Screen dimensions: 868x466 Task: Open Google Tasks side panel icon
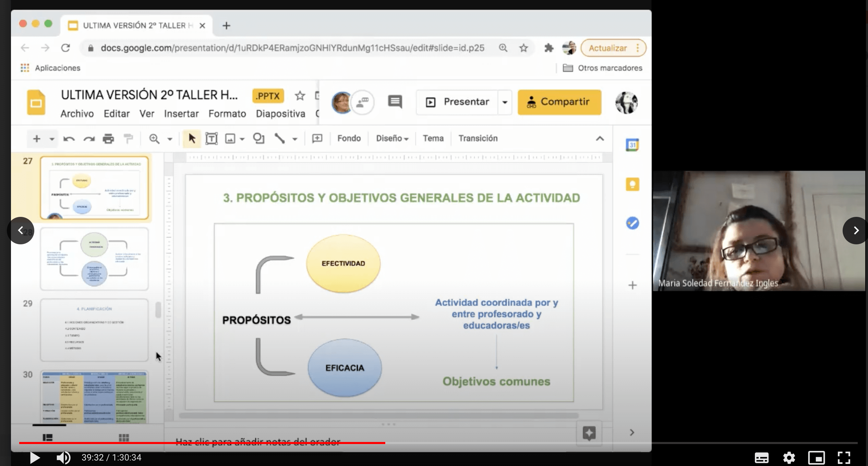pyautogui.click(x=632, y=223)
